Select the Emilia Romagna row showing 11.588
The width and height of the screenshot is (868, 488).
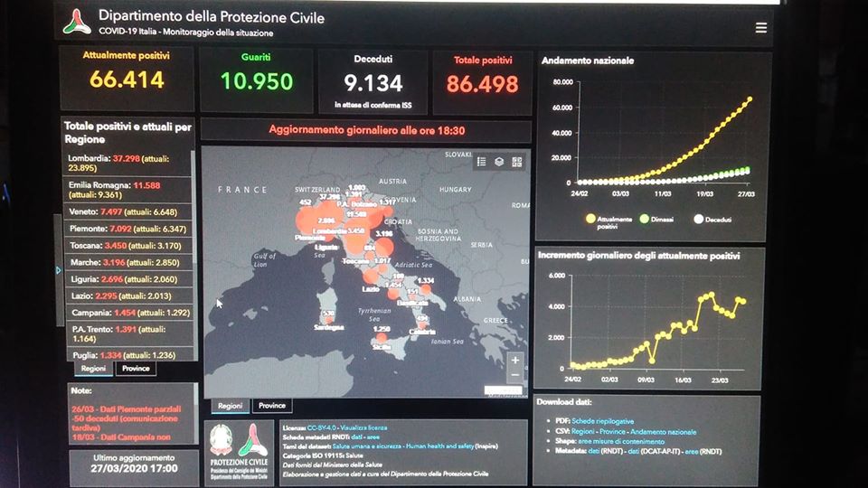click(128, 190)
